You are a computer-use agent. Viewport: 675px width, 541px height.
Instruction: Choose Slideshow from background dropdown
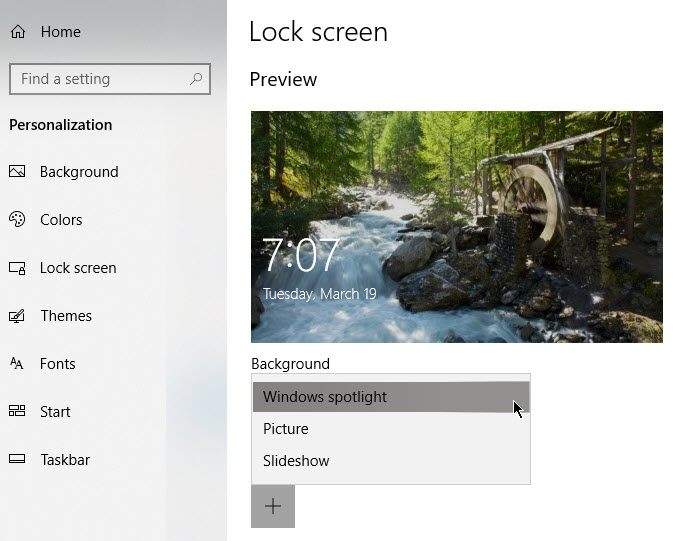[391, 461]
